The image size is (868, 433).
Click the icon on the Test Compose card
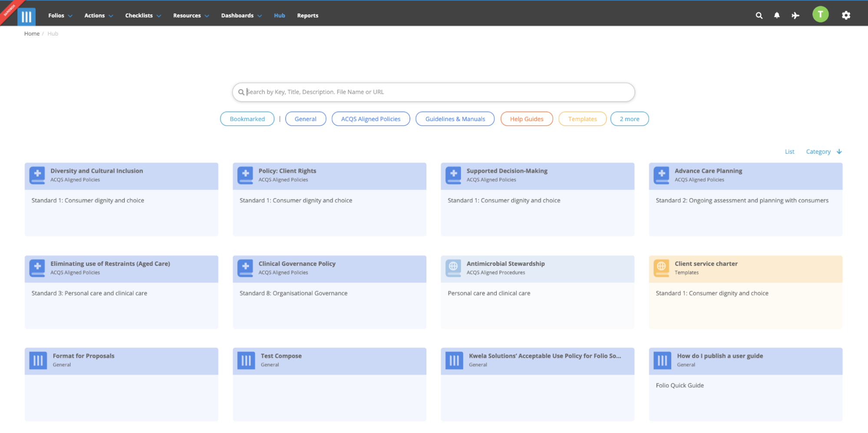pos(245,360)
